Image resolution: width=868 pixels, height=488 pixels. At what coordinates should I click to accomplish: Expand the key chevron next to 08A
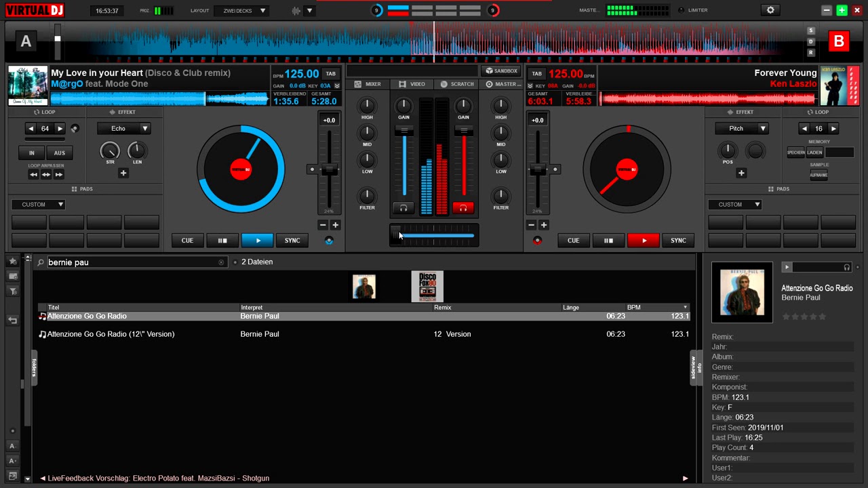click(530, 86)
